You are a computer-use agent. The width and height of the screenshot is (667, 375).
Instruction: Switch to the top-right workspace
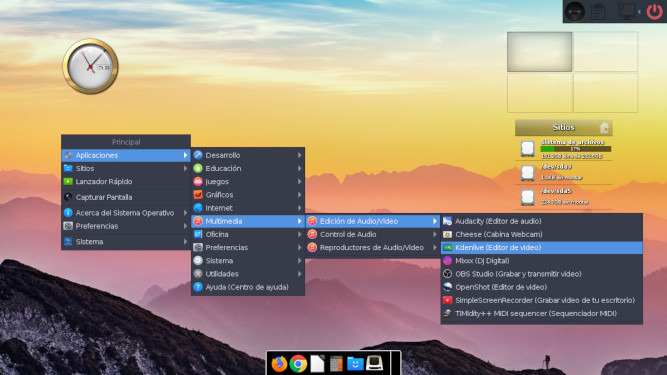pyautogui.click(x=605, y=52)
